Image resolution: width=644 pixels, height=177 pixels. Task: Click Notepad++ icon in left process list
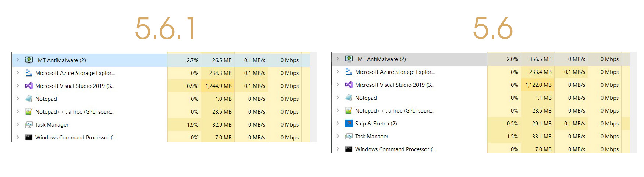[x=29, y=111]
